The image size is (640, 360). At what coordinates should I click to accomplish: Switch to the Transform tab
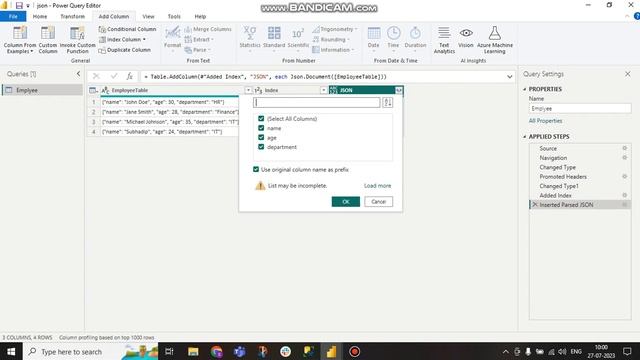73,16
